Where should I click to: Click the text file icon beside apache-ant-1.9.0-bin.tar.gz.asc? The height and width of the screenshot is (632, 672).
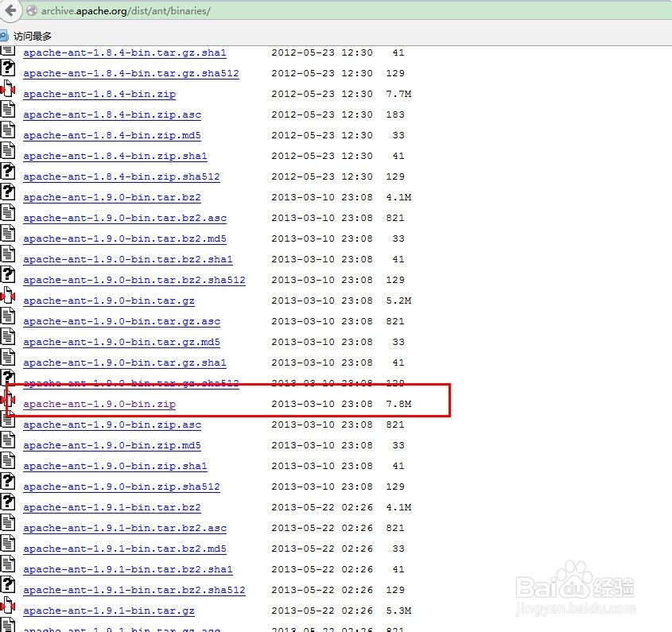[8, 316]
